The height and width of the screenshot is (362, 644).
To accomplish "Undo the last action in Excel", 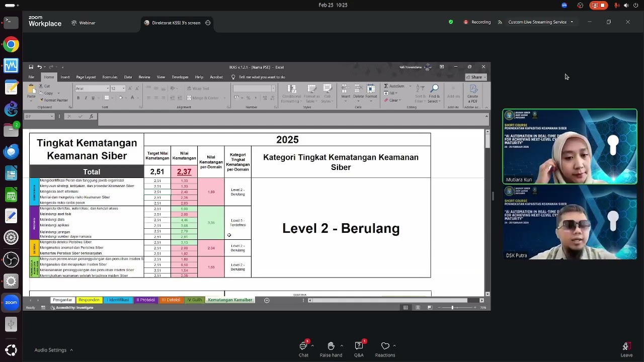I will (39, 67).
